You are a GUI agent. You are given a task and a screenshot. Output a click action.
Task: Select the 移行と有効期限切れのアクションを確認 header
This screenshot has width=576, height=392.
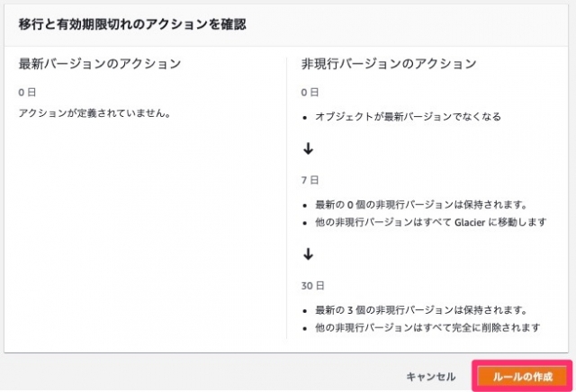coord(132,24)
